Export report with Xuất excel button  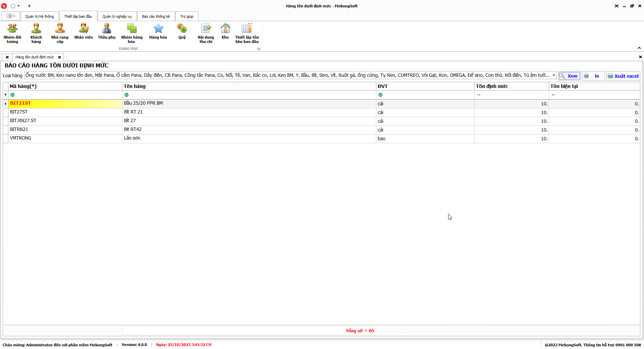pyautogui.click(x=623, y=76)
